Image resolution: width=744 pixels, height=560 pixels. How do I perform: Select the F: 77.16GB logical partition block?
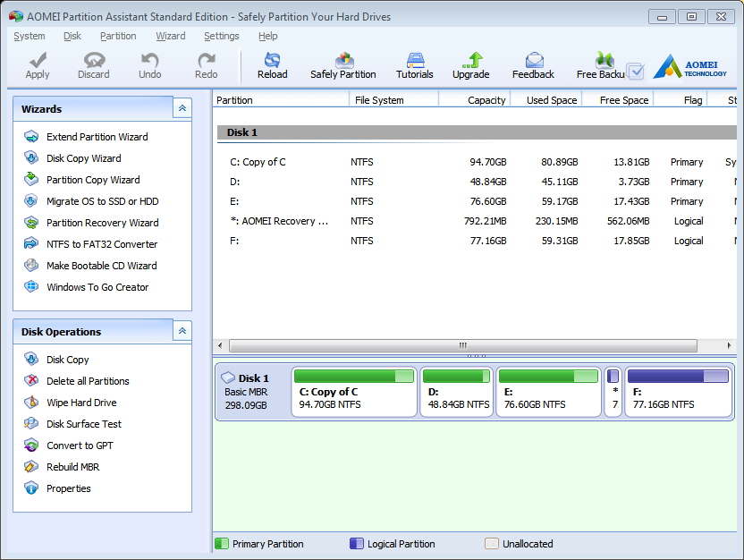click(679, 392)
